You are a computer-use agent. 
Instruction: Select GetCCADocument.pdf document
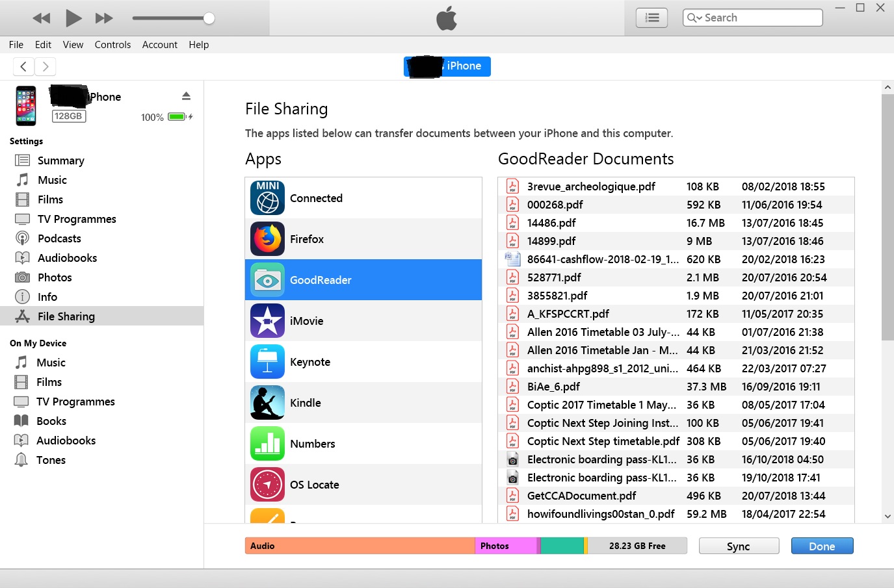coord(676,496)
